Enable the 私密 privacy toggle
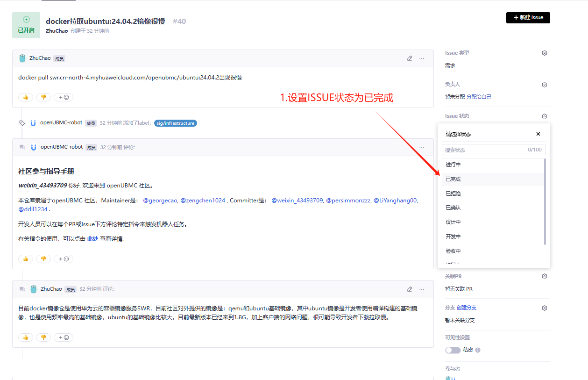Viewport: 588px width, 380px height. tap(453, 350)
